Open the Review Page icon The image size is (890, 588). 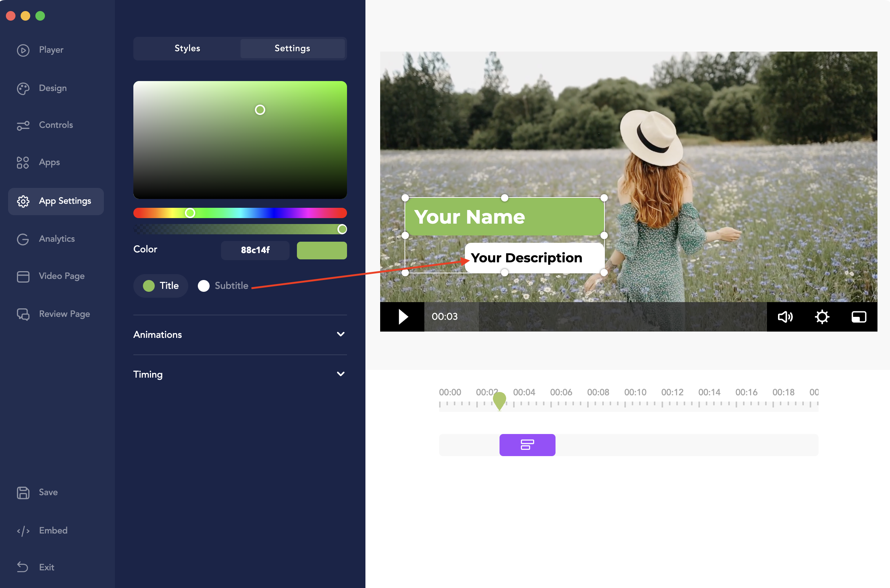23,314
